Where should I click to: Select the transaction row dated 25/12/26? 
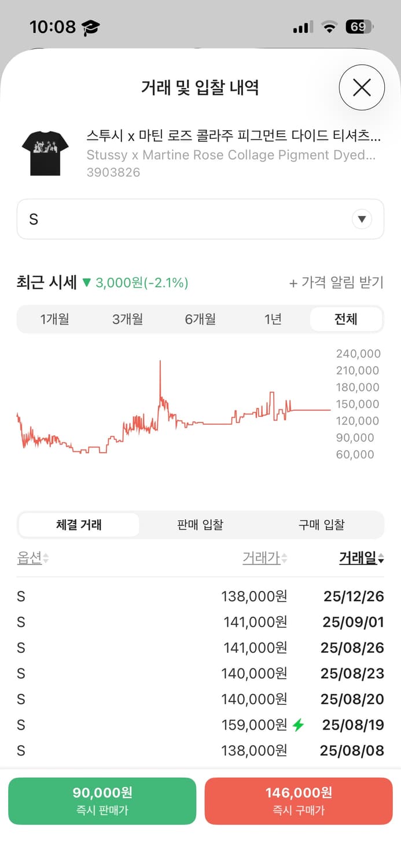(x=200, y=596)
